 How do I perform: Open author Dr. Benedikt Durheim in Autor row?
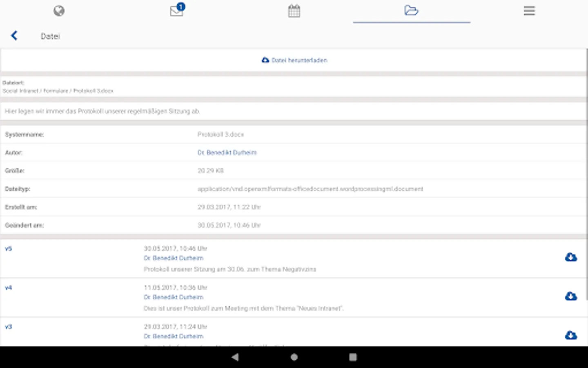point(227,153)
